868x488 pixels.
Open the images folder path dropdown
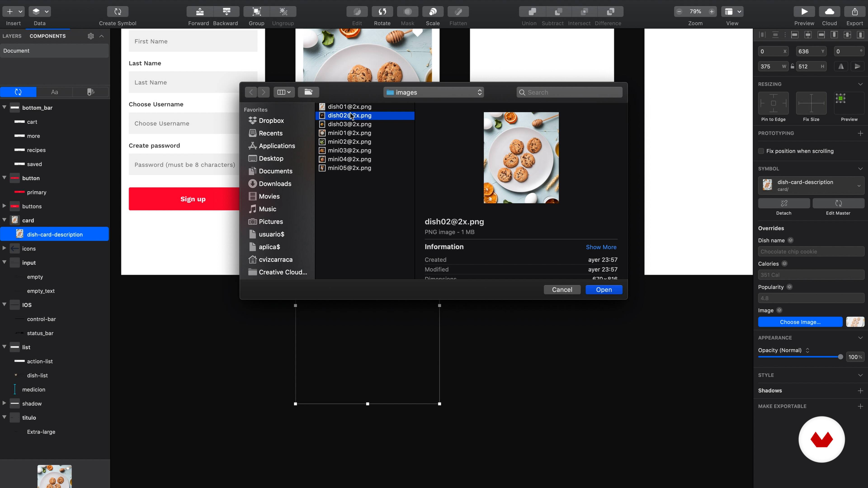[x=433, y=92]
